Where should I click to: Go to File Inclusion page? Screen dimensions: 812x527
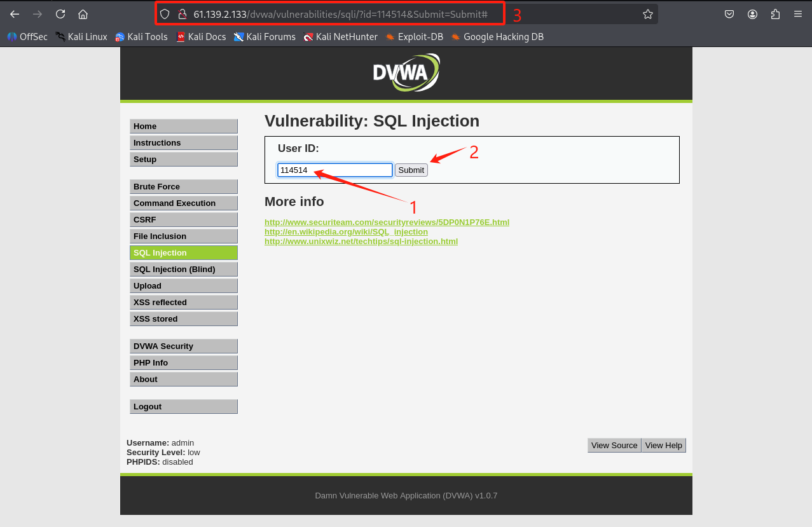184,236
